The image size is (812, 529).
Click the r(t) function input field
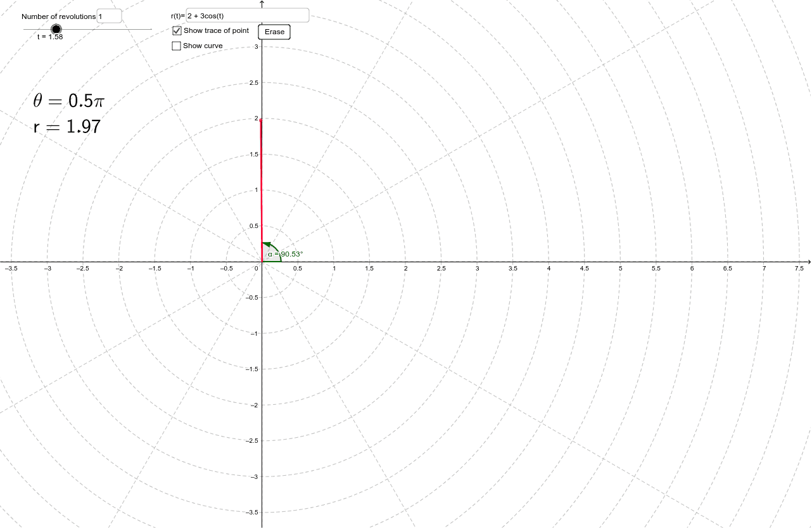click(x=247, y=15)
